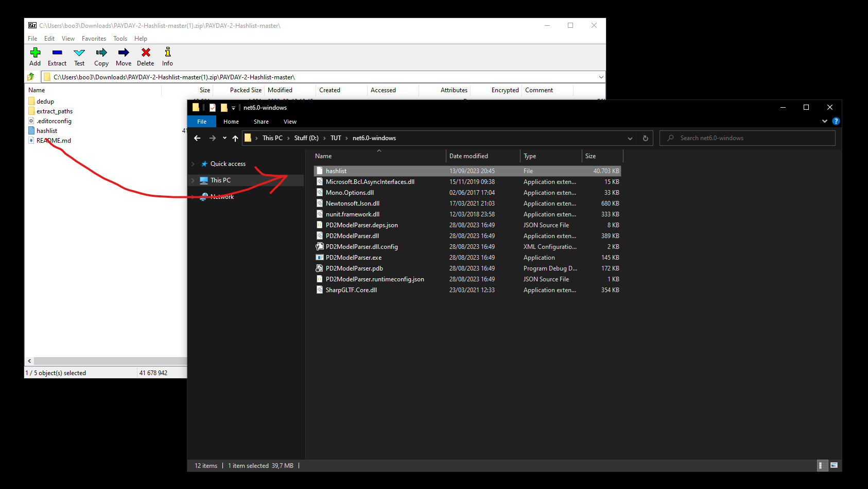Select README.md in 7-Zip
Image resolution: width=868 pixels, height=489 pixels.
(x=54, y=141)
